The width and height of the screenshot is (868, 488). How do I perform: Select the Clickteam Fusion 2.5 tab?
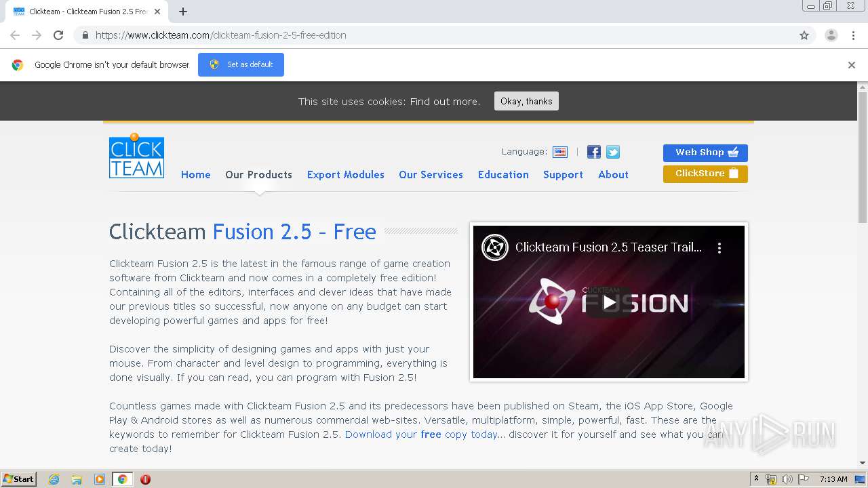(x=87, y=12)
